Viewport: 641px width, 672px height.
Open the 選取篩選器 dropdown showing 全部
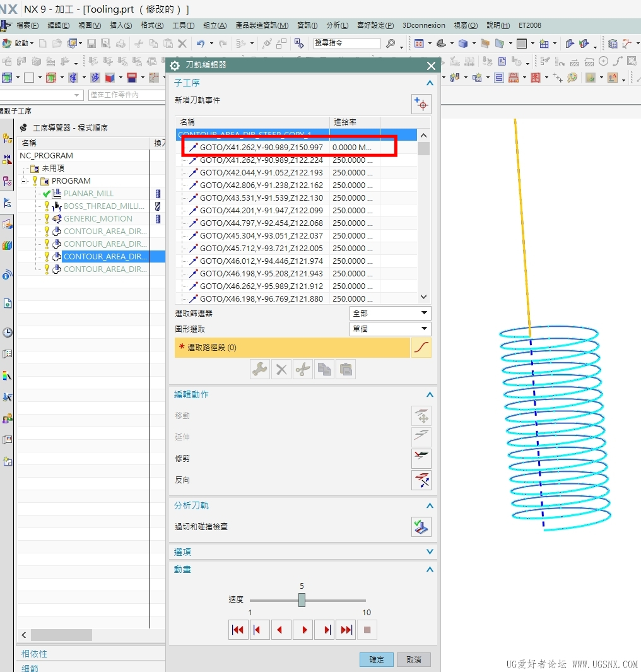pyautogui.click(x=390, y=313)
